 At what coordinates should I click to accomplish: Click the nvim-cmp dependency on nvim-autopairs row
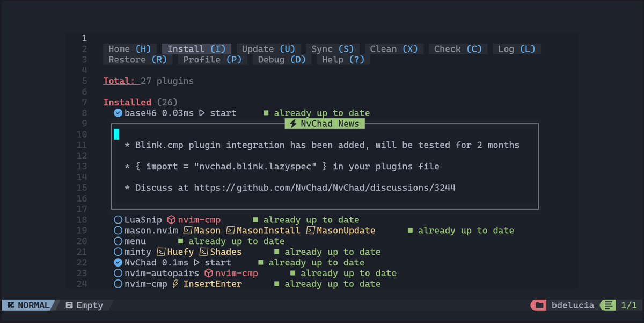pos(237,273)
